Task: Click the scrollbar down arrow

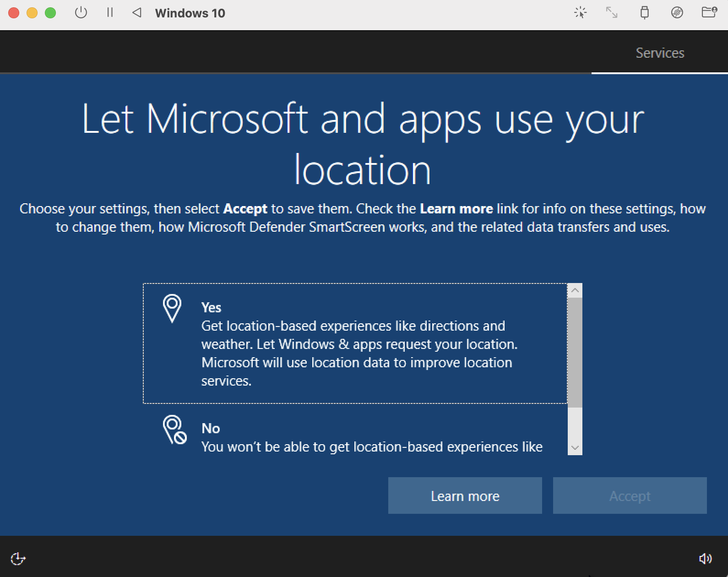Action: 575,448
